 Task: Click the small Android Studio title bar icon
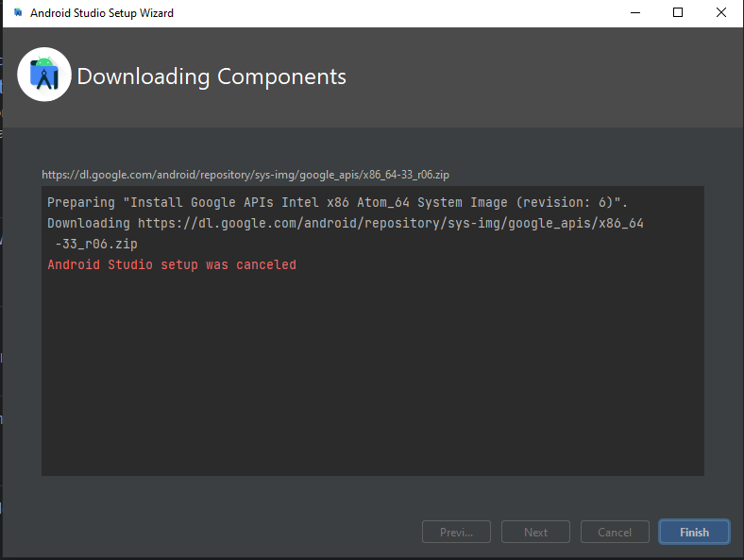pyautogui.click(x=18, y=12)
